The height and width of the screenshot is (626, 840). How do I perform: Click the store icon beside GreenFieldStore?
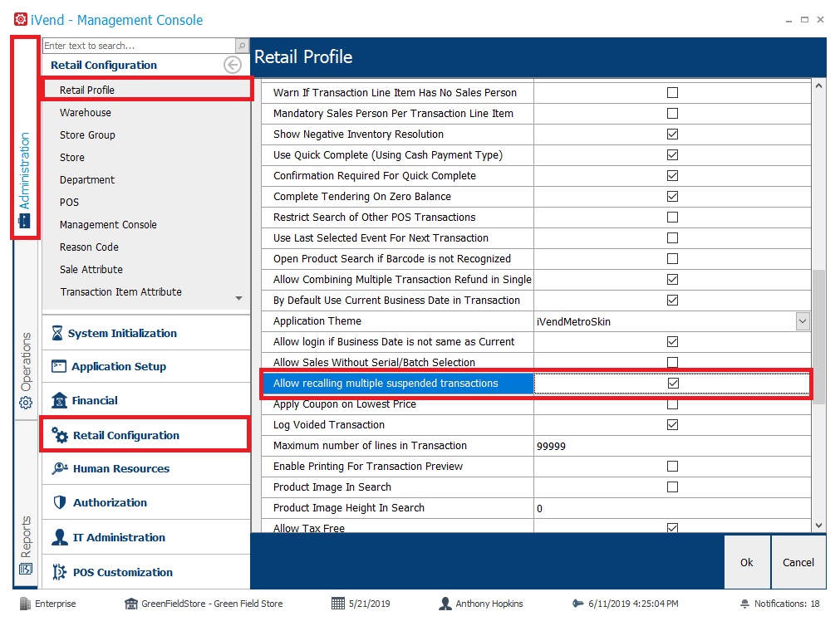click(x=131, y=604)
